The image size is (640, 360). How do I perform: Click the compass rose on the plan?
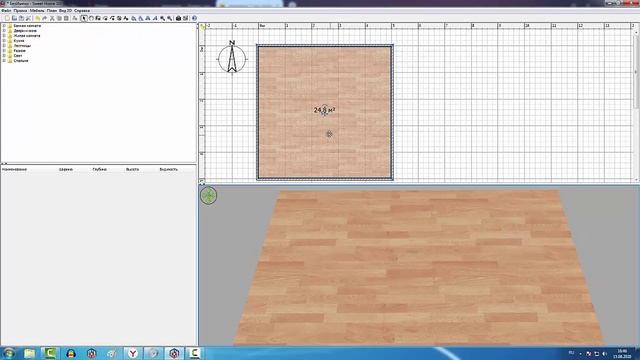tap(232, 58)
